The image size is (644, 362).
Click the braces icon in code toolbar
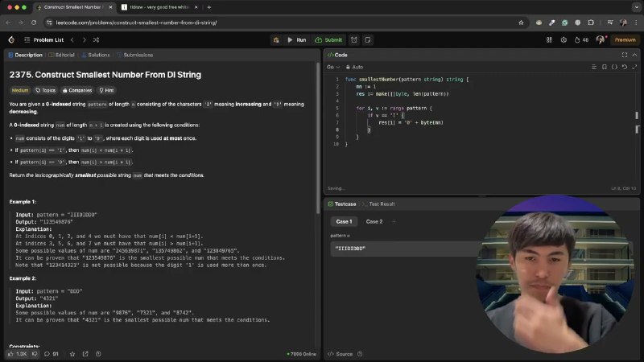coord(614,67)
